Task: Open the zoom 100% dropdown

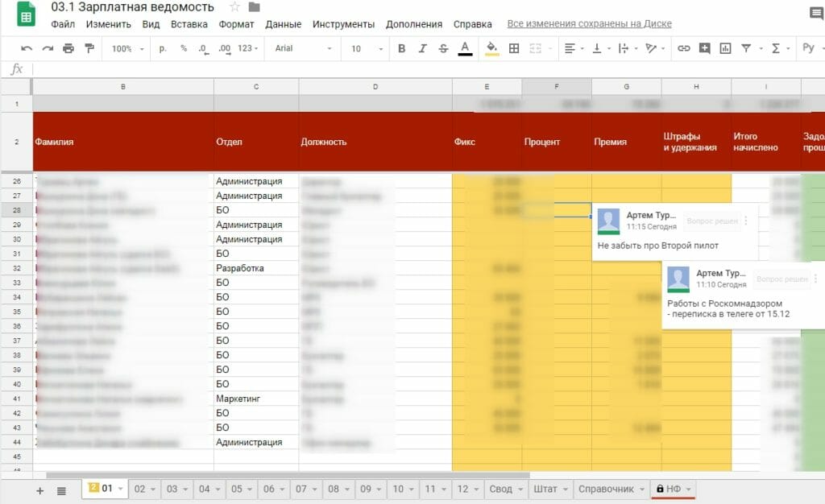Action: 128,49
